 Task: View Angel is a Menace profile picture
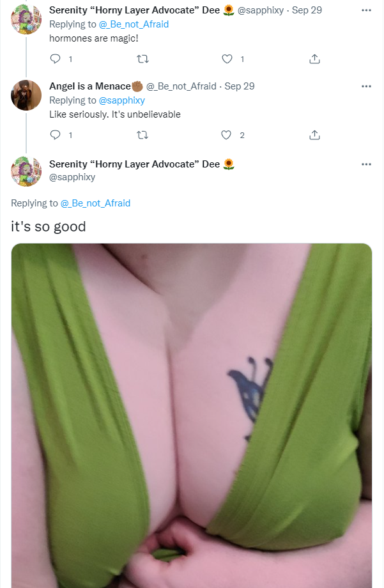point(26,95)
